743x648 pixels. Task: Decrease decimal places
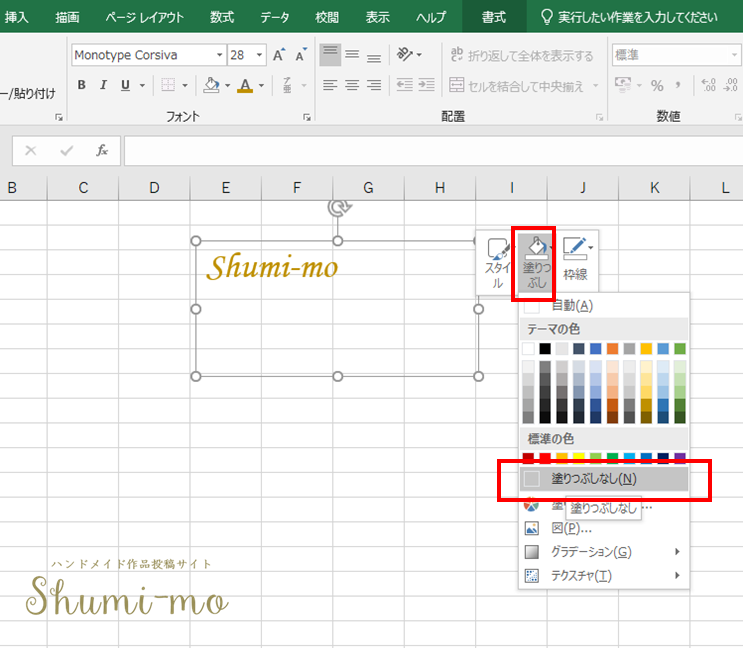[731, 85]
